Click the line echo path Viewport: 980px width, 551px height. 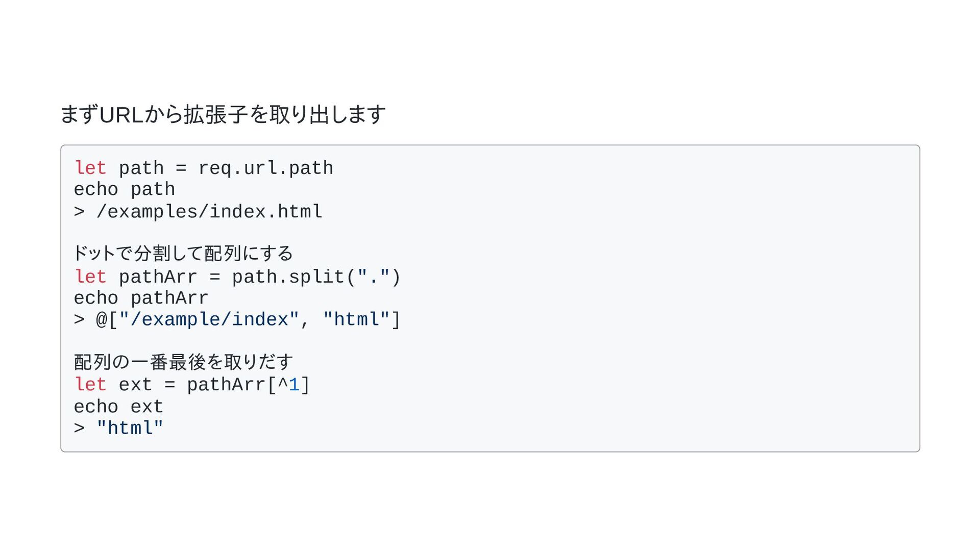click(125, 190)
